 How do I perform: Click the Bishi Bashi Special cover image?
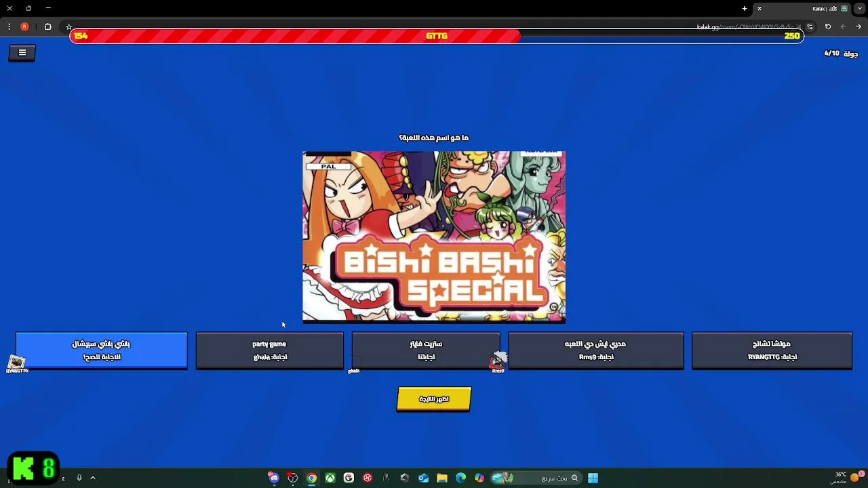pyautogui.click(x=434, y=237)
